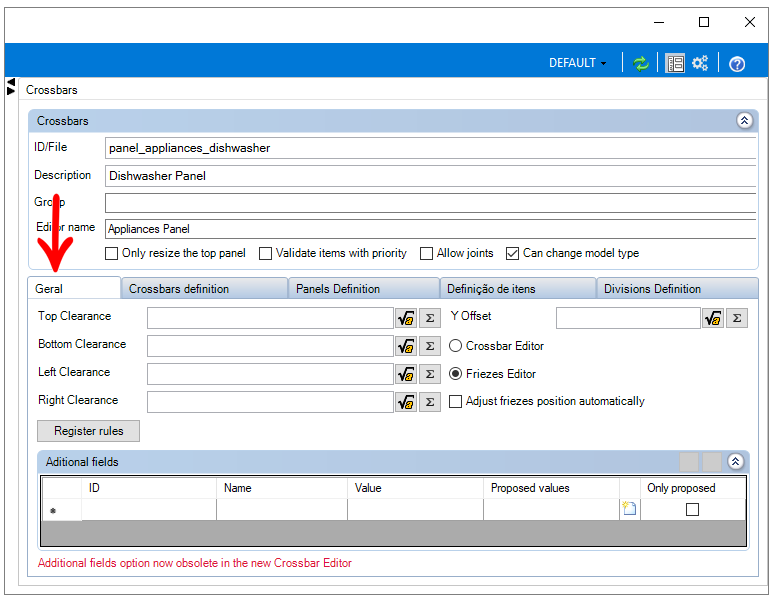
Task: Toggle the side panel collapse arrows
Action: (11, 86)
